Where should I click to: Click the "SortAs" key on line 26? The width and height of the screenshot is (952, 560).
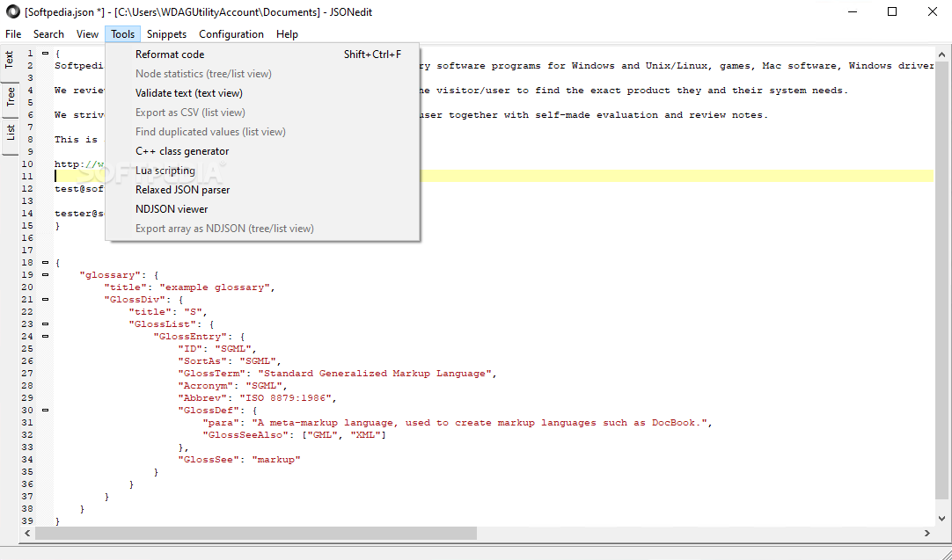(202, 361)
